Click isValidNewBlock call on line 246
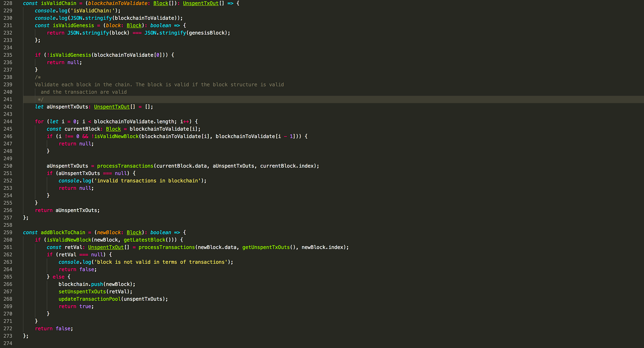This screenshot has height=348, width=644. click(116, 137)
